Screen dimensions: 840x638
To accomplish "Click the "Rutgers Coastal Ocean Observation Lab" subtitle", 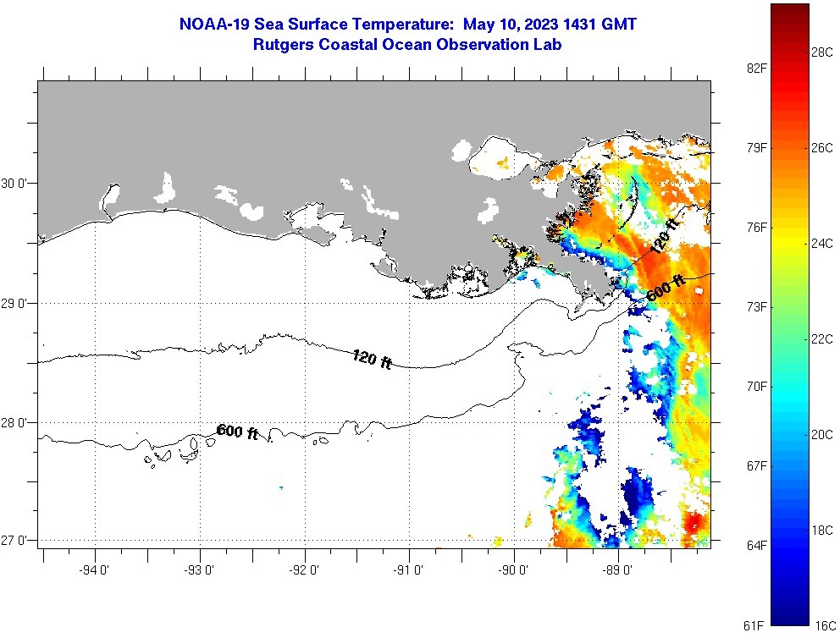I will [407, 45].
